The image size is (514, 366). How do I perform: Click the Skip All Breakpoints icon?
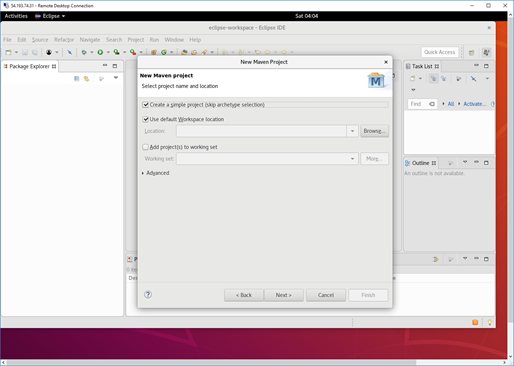(69, 52)
